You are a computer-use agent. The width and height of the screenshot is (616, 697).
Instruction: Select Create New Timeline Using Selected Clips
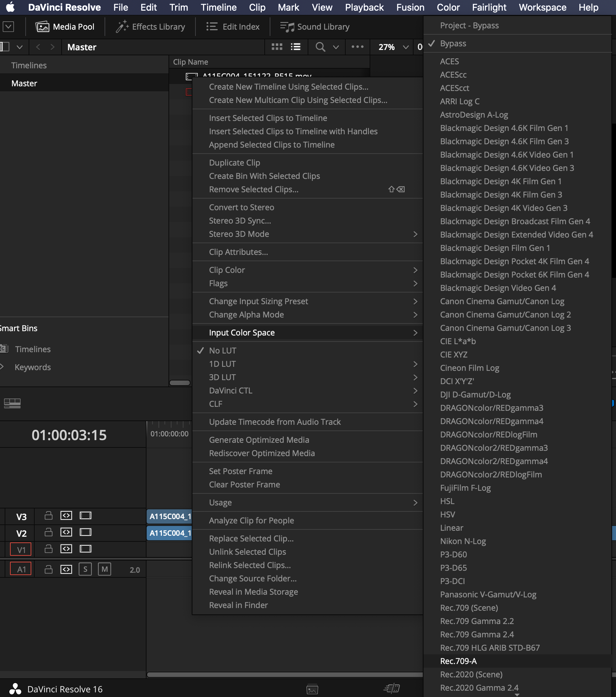(x=307, y=87)
